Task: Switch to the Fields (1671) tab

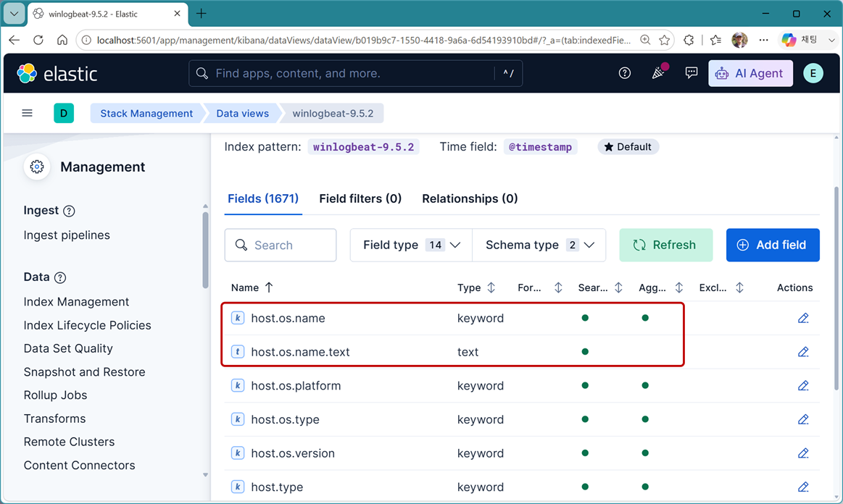Action: [x=263, y=199]
